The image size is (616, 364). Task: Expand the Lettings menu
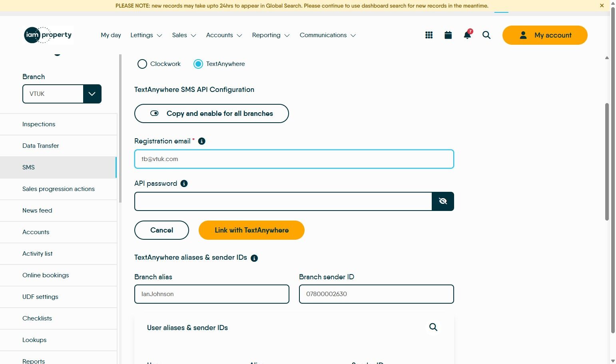pyautogui.click(x=146, y=35)
